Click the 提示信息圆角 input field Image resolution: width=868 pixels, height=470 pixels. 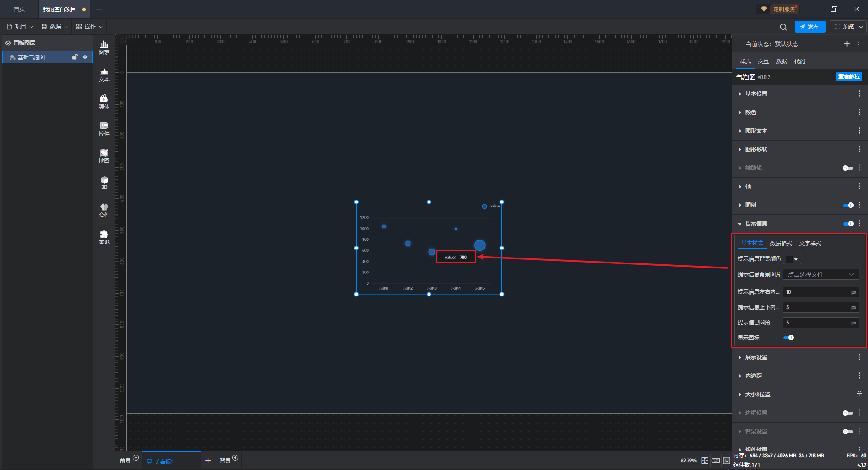tap(821, 323)
